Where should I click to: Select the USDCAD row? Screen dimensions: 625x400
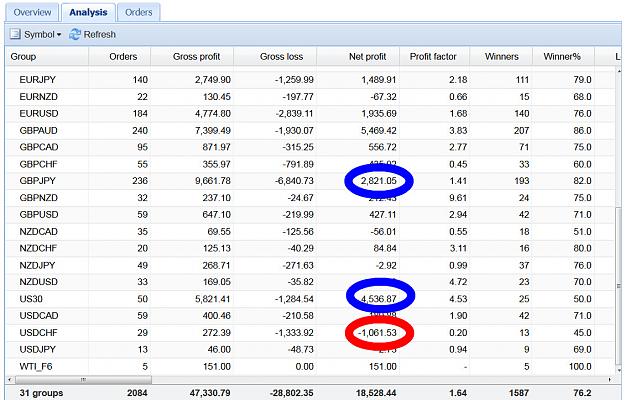tap(310, 316)
